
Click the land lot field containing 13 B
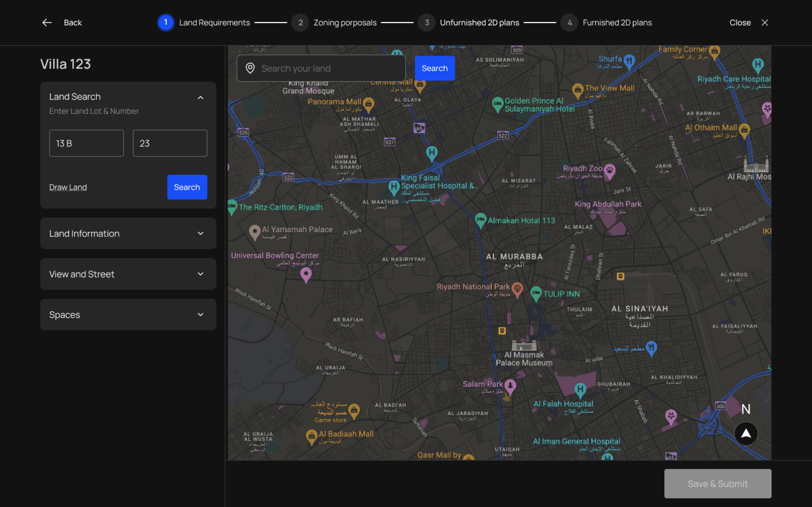pos(86,143)
